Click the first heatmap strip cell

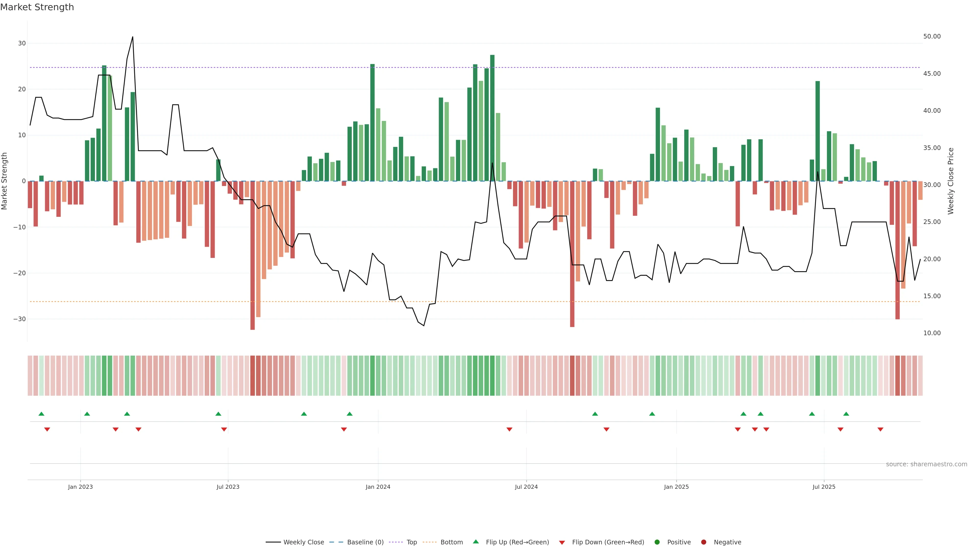30,376
